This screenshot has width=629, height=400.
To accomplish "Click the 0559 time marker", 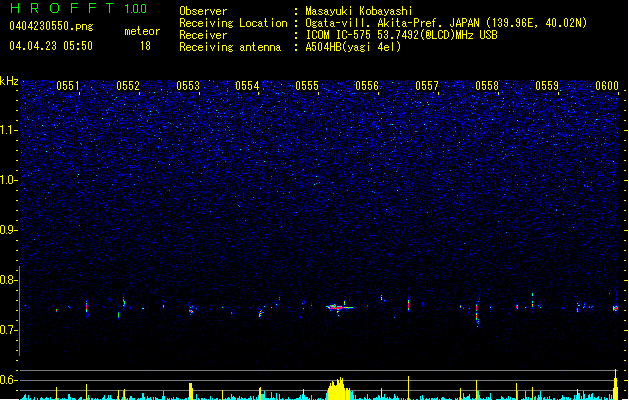I will 547,86.
